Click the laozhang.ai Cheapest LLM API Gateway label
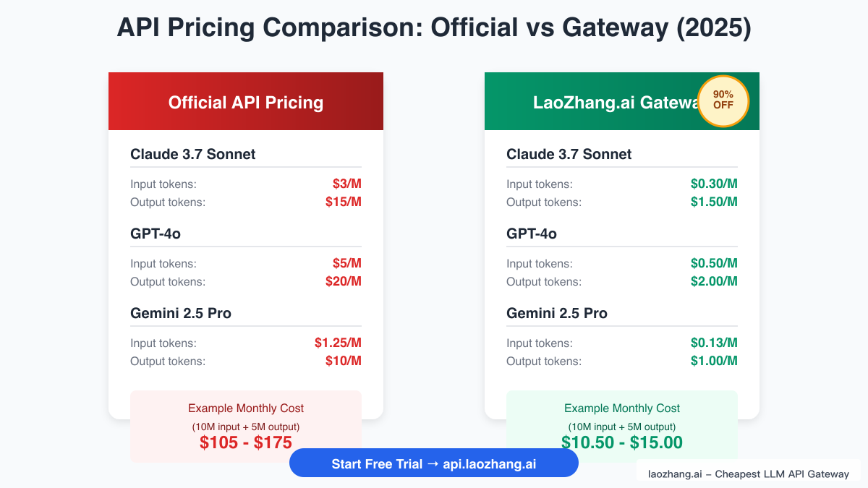This screenshot has width=868, height=488. 748,474
